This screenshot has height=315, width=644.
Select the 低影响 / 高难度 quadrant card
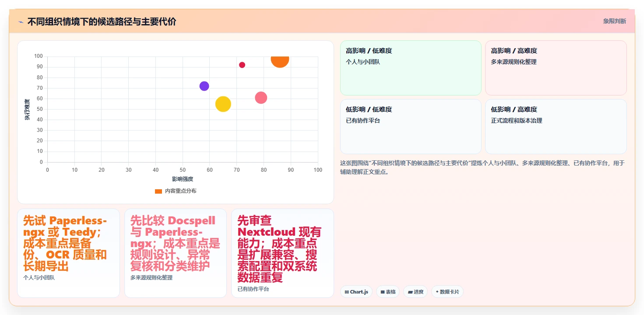tap(556, 127)
